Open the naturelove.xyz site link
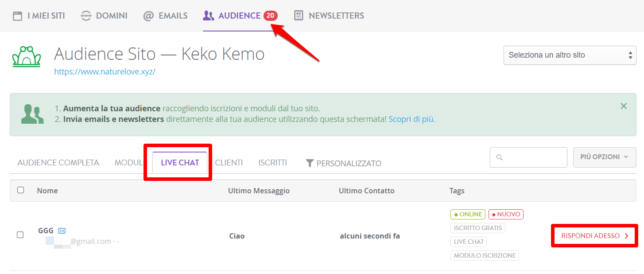The image size is (644, 274). pos(105,71)
